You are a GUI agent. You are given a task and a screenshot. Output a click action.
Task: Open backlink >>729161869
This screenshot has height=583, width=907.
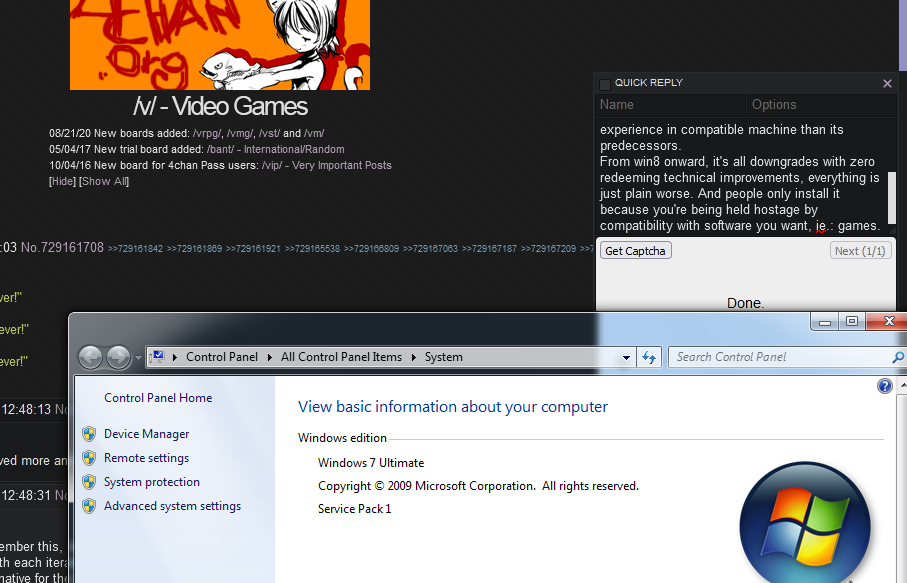click(194, 249)
